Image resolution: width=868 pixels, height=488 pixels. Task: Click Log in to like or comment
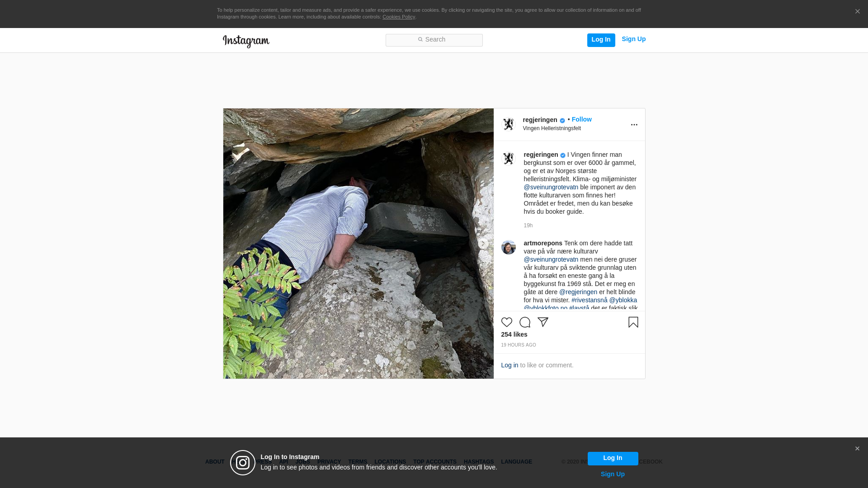(x=509, y=366)
